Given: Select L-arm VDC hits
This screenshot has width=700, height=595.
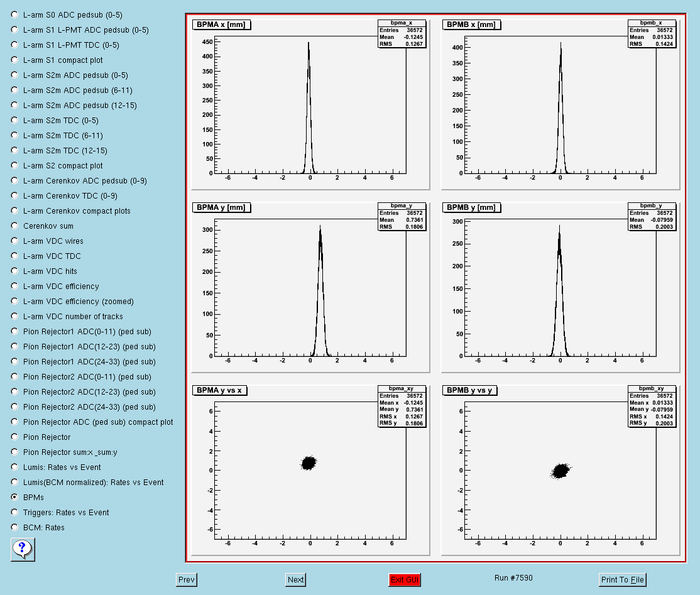Looking at the screenshot, I should tap(14, 271).
